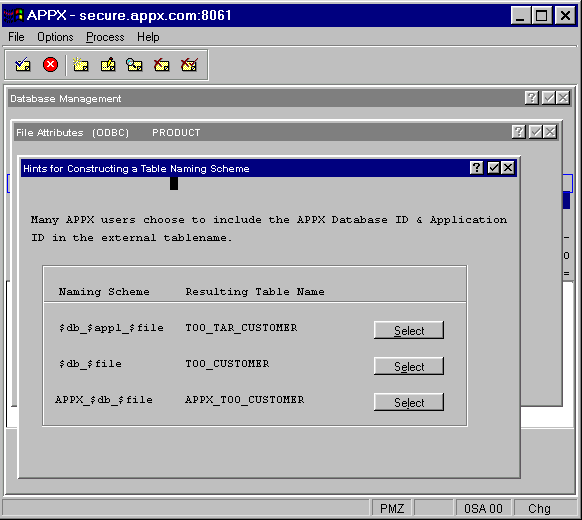Click the $db_$appl_$file scheme text

tap(111, 328)
